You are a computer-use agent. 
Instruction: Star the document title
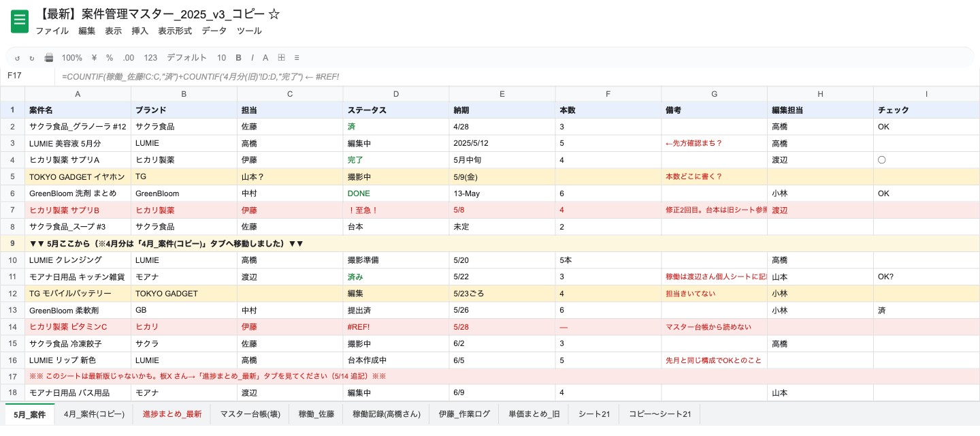coord(274,14)
